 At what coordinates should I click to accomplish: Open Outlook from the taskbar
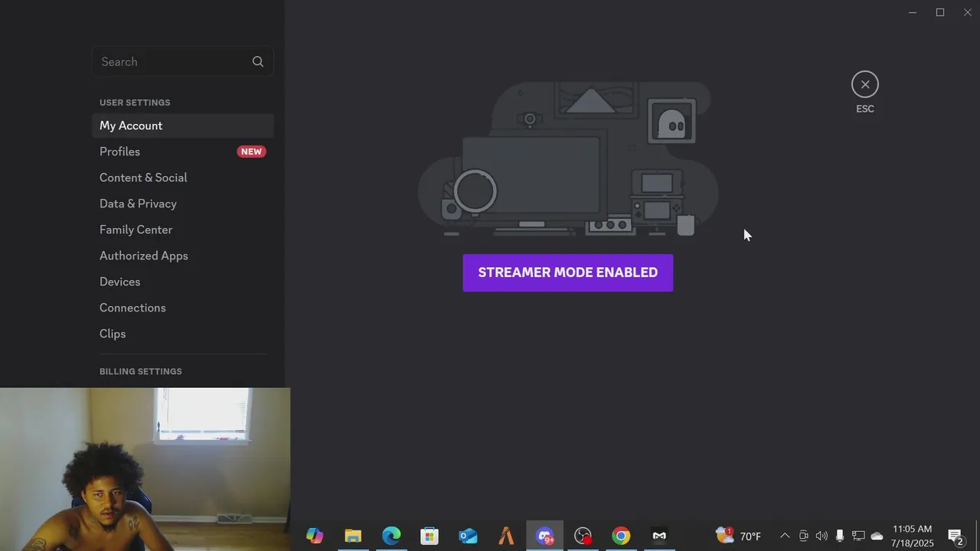coord(468,536)
